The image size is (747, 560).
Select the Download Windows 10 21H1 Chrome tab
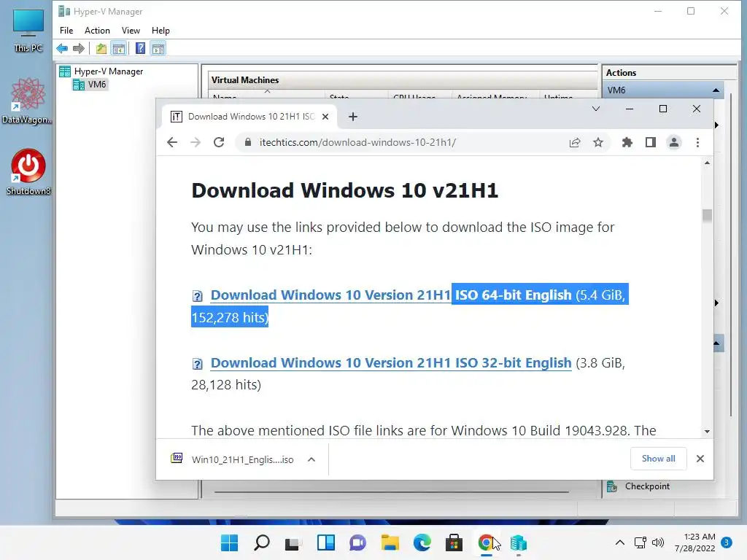point(251,117)
